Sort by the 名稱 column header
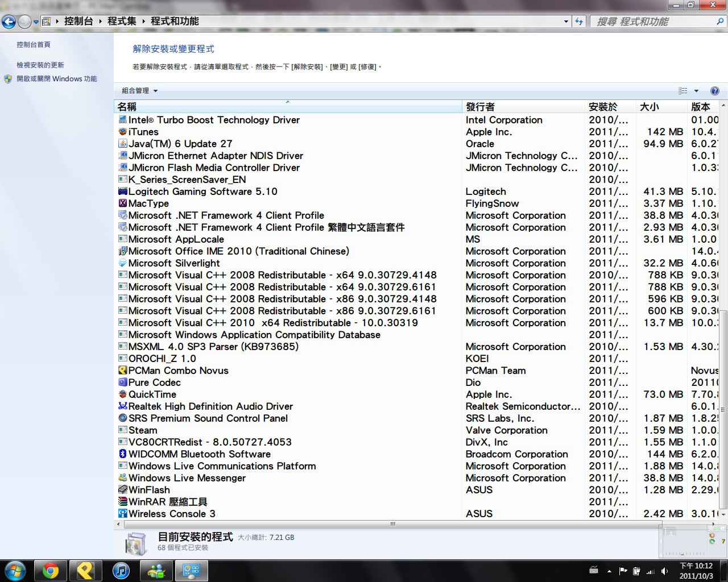 (288, 107)
